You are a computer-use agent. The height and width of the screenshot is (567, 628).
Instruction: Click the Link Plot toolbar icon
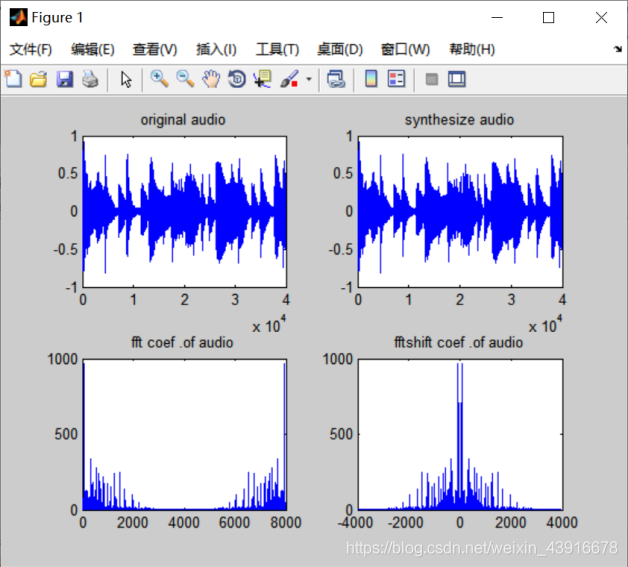point(336,79)
